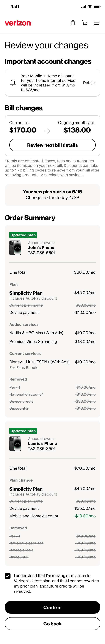Open the shopping bag icon
The image size is (105, 644).
pyautogui.click(x=73, y=23)
